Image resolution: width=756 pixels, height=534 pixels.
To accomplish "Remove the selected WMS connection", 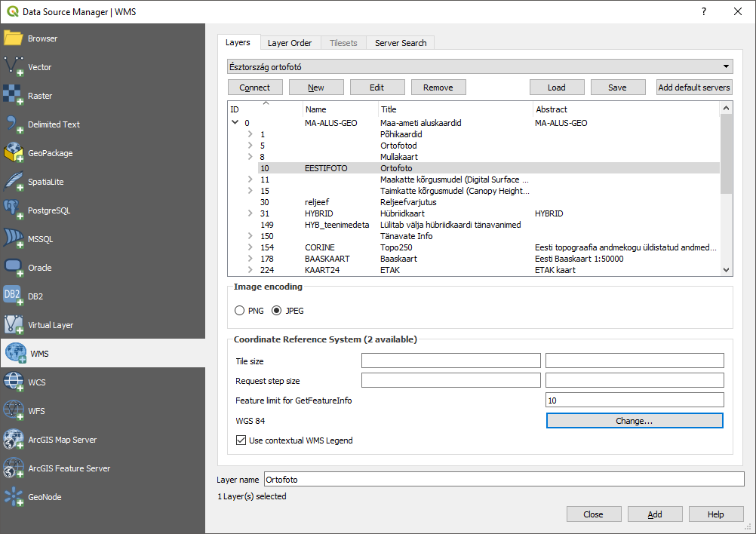I will click(x=438, y=87).
